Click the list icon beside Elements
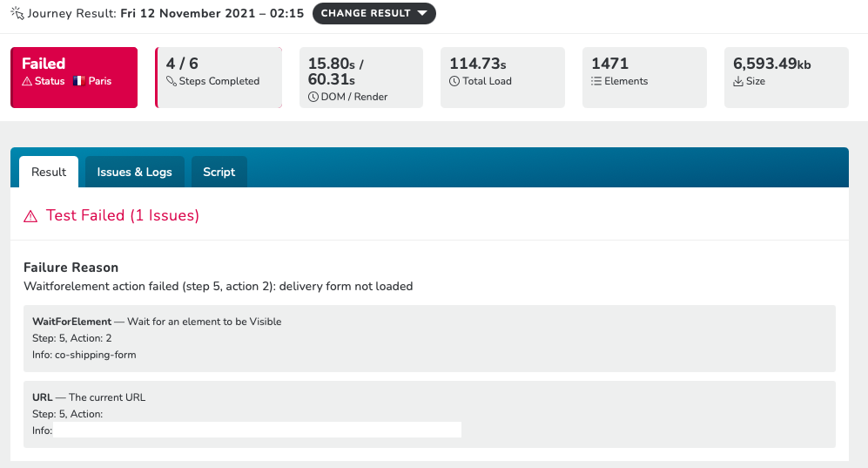Viewport: 868px width, 468px height. click(x=596, y=81)
